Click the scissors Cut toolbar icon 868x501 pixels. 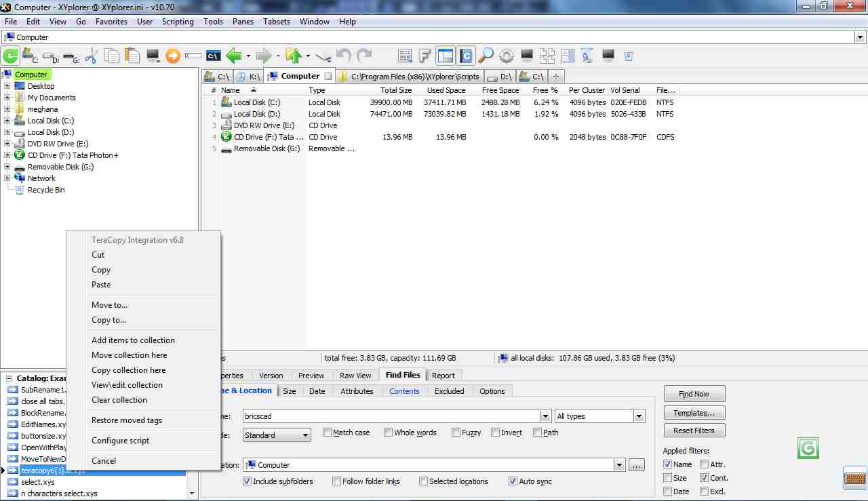click(92, 56)
